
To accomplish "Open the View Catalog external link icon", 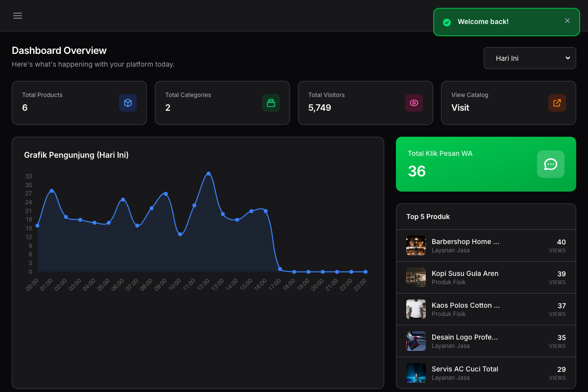I will [x=557, y=103].
